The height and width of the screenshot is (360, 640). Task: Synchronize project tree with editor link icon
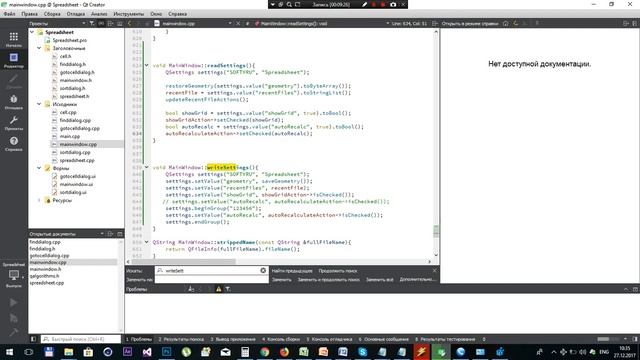point(101,24)
